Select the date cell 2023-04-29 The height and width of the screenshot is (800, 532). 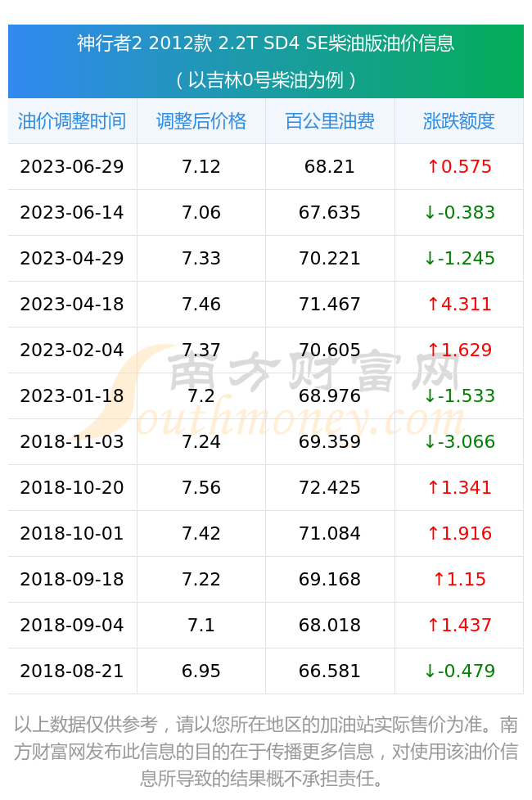(72, 258)
